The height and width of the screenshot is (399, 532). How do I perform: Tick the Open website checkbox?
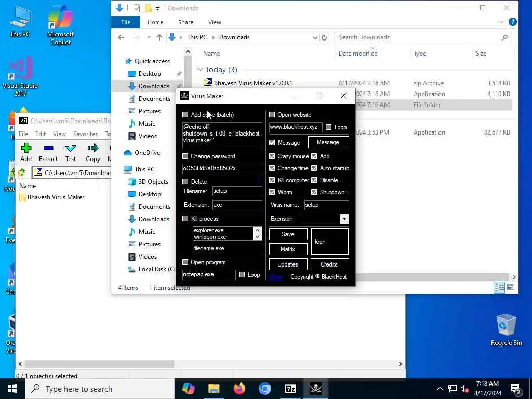click(x=272, y=115)
